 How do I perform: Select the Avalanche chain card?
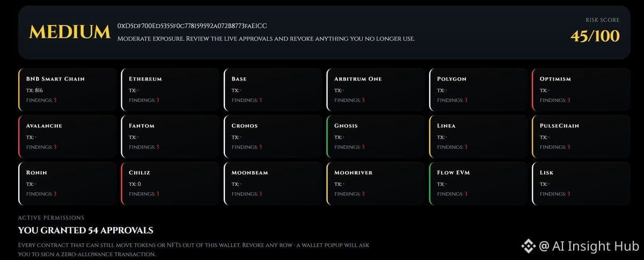[68, 136]
